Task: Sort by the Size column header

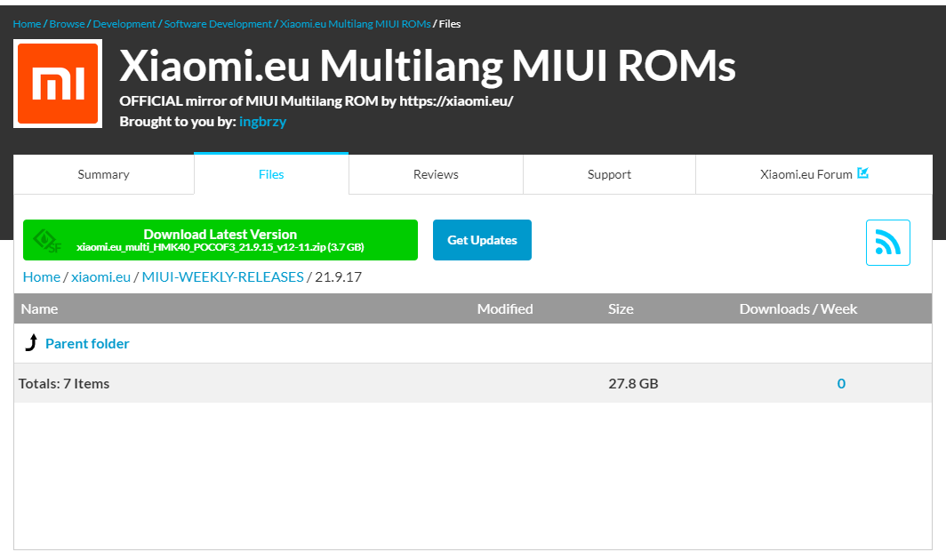Action: 621,309
